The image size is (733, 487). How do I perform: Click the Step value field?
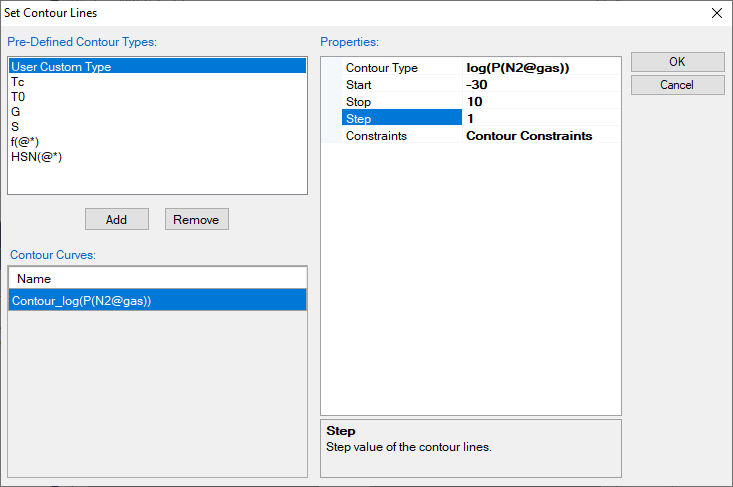[x=540, y=119]
